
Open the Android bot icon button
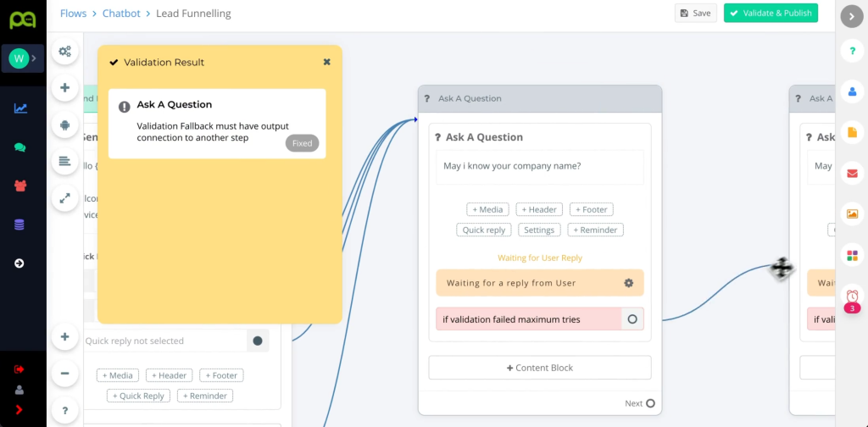64,125
